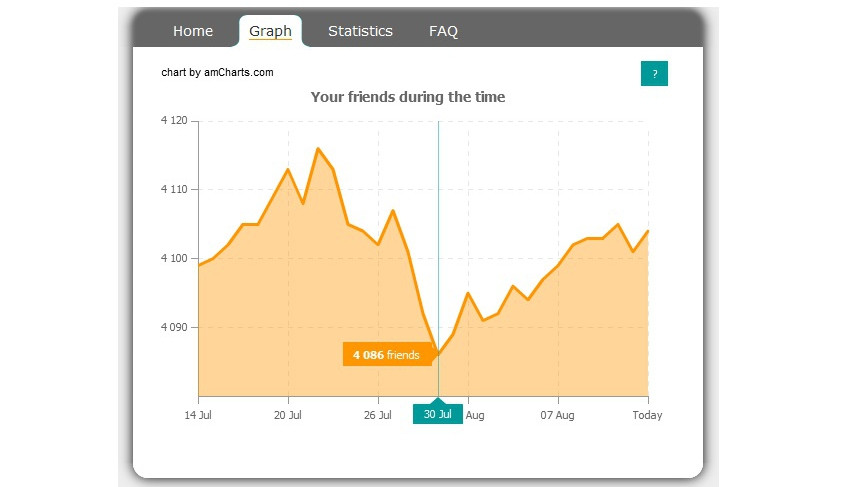Click the highest peak of the orange line
The image size is (864, 487).
click(318, 149)
